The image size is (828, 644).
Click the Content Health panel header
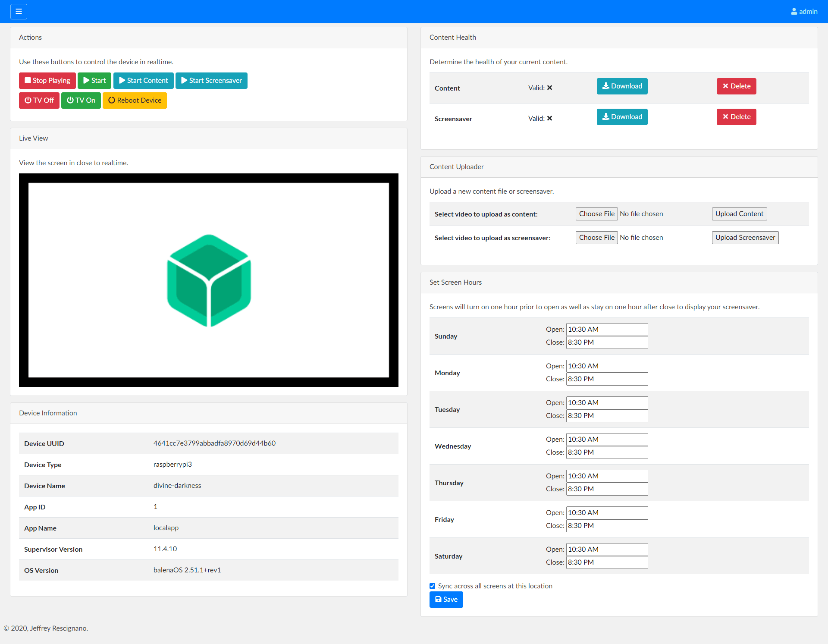coord(619,38)
